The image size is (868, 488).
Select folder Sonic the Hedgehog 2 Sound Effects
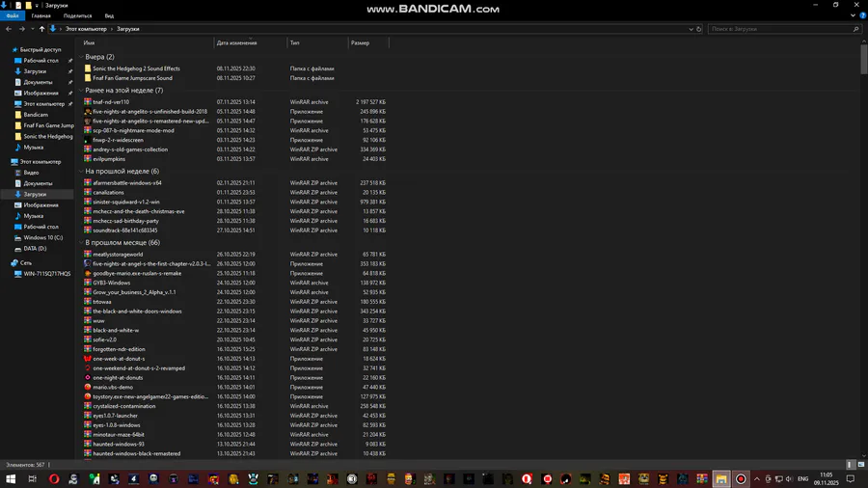click(x=136, y=68)
